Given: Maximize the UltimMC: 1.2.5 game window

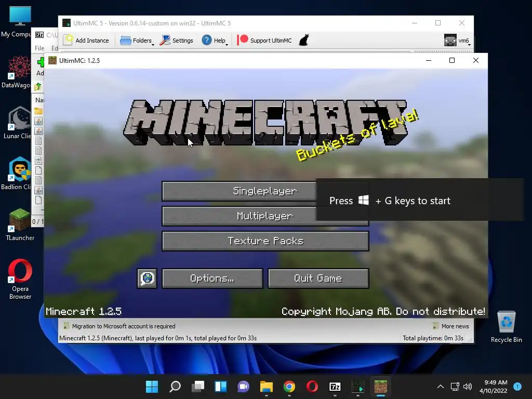Looking at the screenshot, I should point(452,60).
